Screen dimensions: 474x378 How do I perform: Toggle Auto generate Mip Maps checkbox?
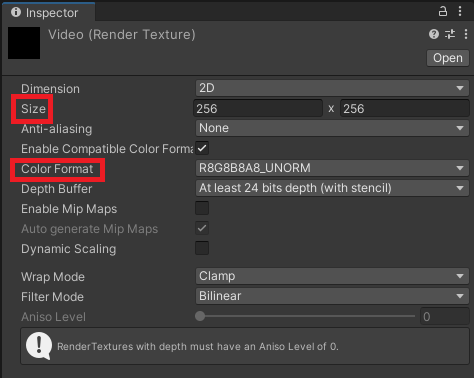[x=202, y=228]
